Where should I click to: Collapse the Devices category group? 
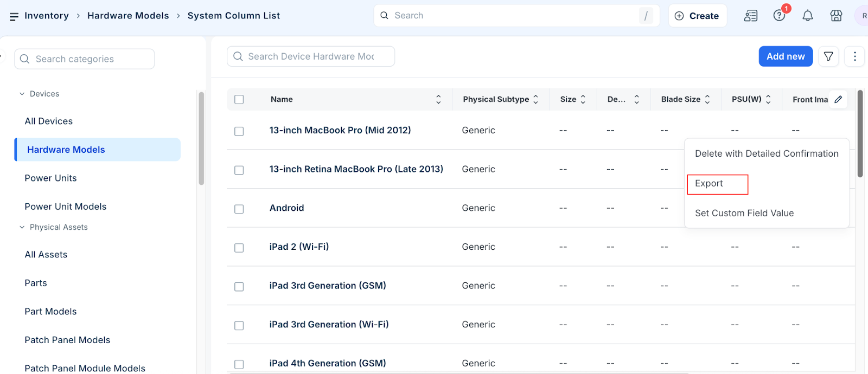pos(22,94)
